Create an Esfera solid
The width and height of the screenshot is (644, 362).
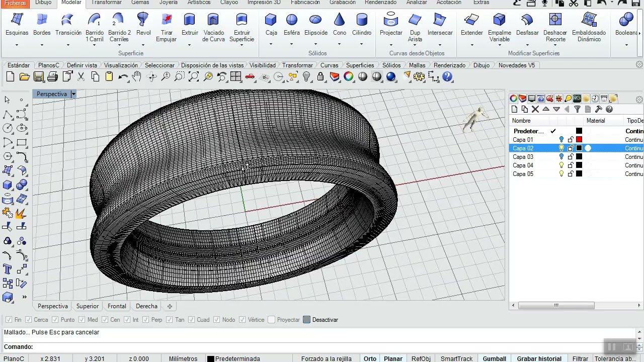pos(292,24)
